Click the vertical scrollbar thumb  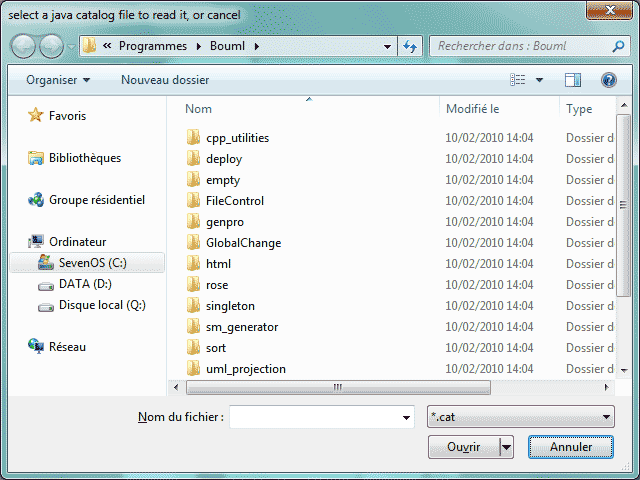623,205
